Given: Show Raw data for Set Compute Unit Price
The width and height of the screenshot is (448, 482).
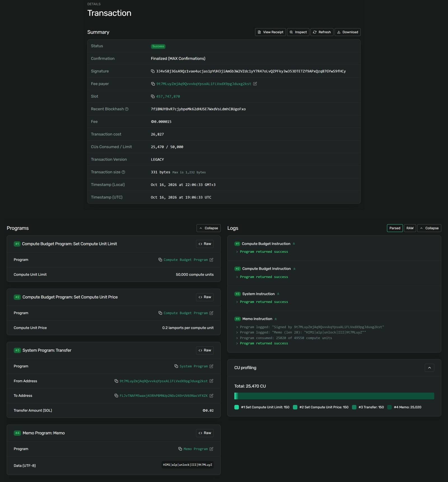Looking at the screenshot, I should tap(205, 297).
